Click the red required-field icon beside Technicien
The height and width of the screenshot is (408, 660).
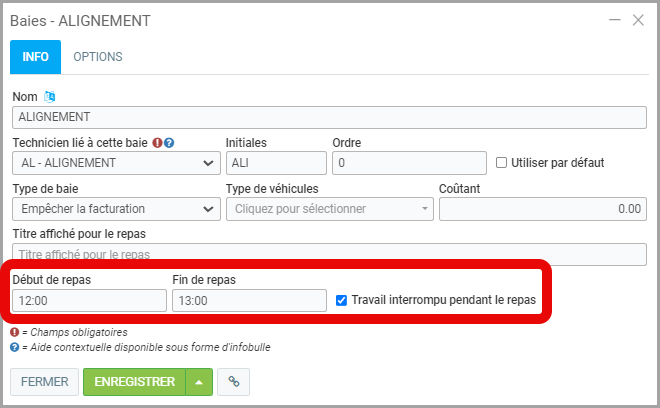point(157,143)
